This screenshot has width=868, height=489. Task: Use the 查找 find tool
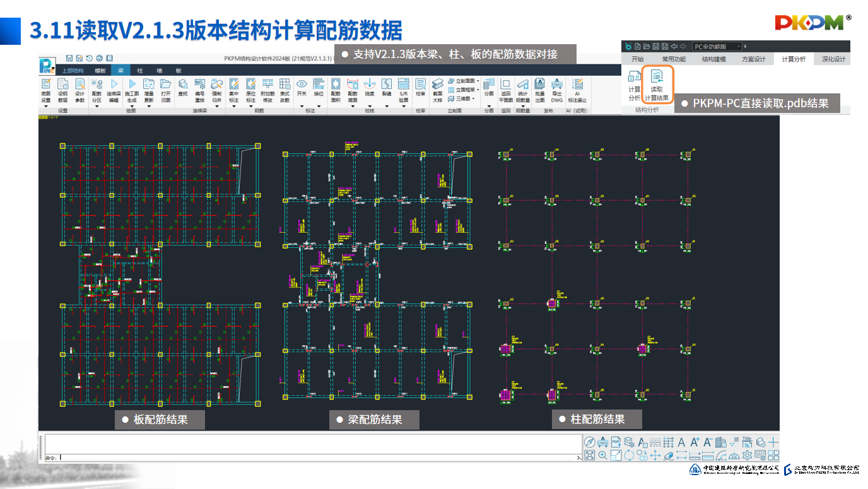tap(184, 87)
